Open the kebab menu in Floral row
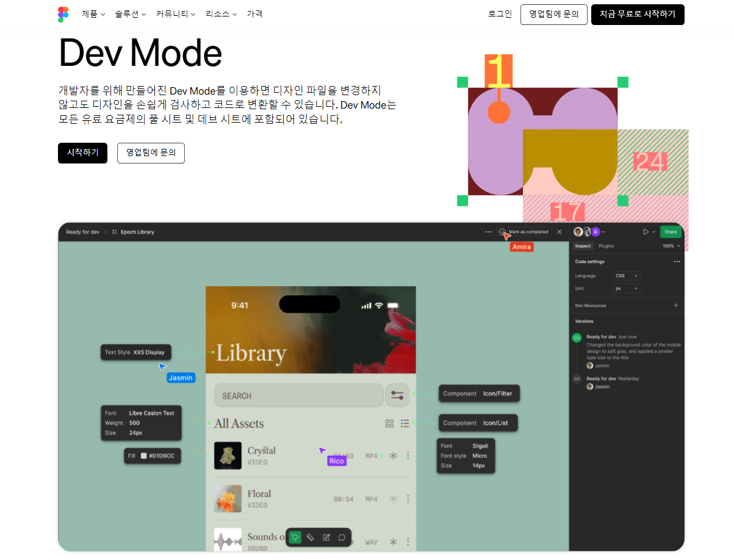 click(408, 499)
